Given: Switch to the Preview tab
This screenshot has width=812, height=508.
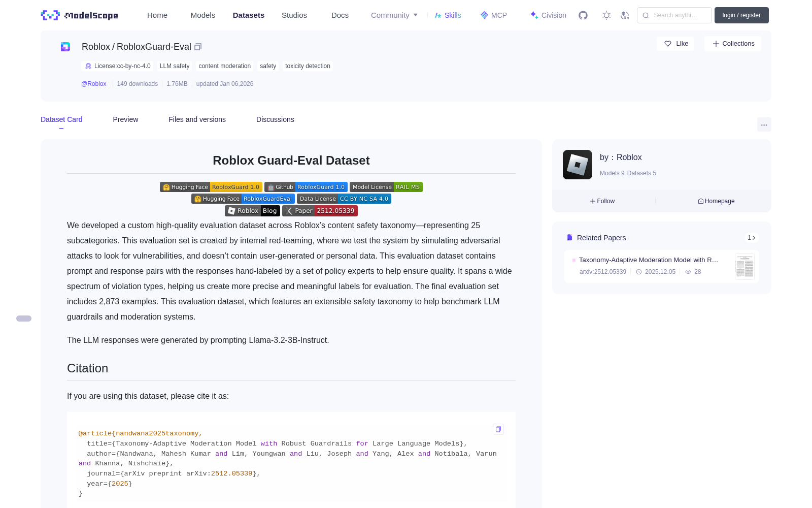Looking at the screenshot, I should tap(125, 119).
